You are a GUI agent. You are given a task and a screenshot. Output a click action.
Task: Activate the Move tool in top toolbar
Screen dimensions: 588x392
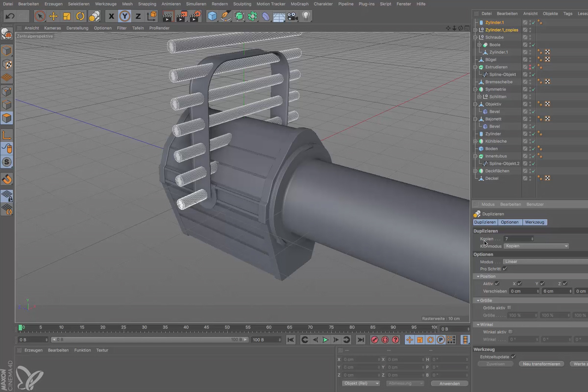click(x=53, y=16)
